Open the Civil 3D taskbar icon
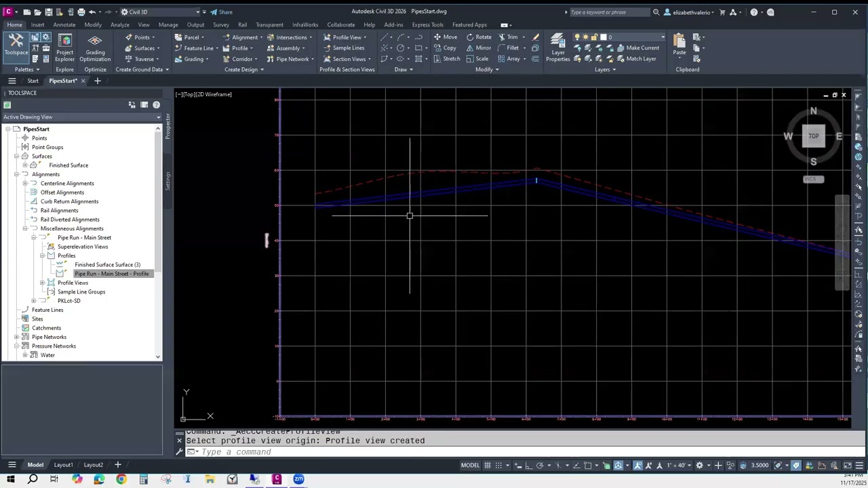 pos(277,479)
